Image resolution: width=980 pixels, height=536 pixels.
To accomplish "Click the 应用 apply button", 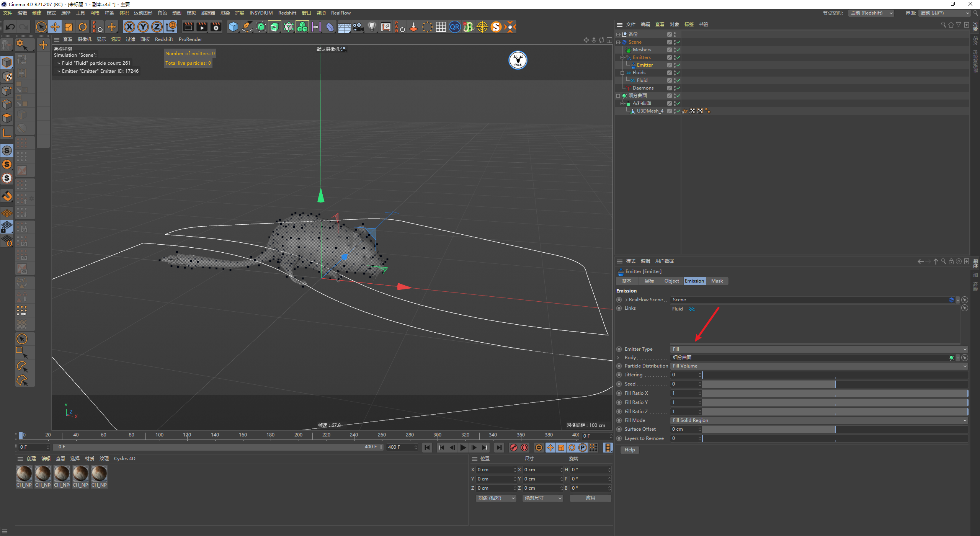I will (590, 498).
